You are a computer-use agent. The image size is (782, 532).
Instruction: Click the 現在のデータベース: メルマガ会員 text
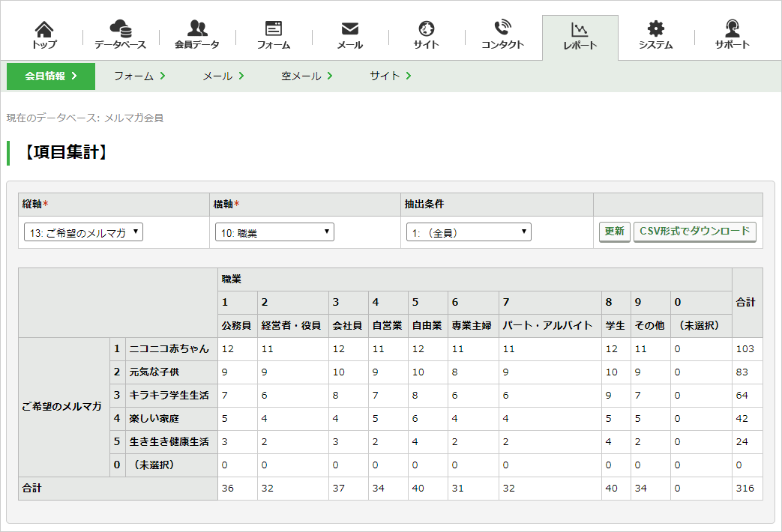[85, 118]
